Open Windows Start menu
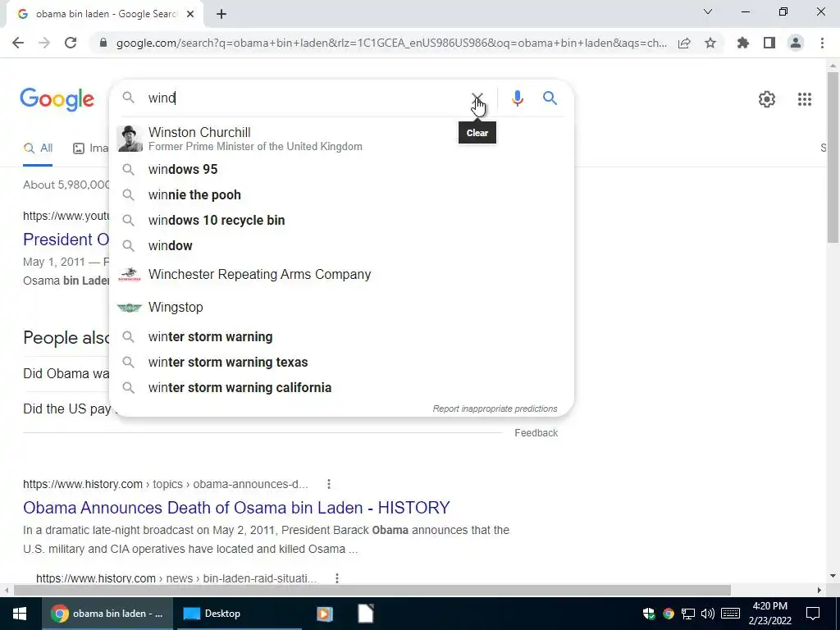The width and height of the screenshot is (840, 630). [x=20, y=614]
